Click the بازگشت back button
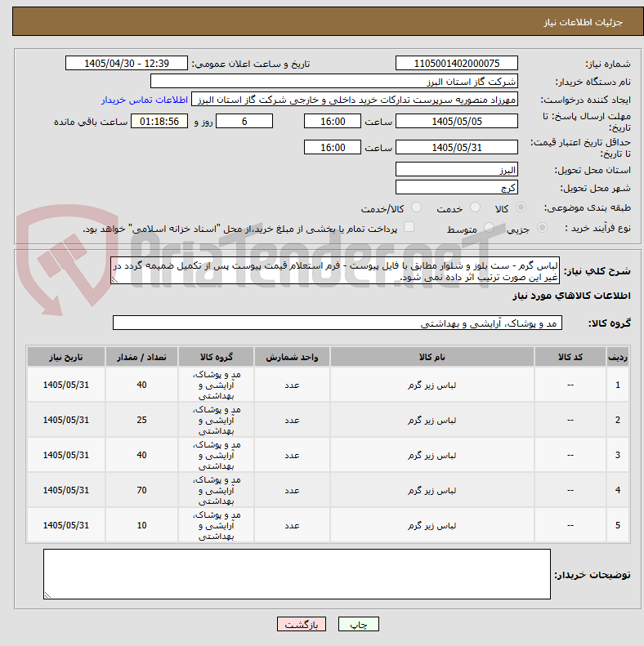The image size is (644, 646). [x=302, y=624]
